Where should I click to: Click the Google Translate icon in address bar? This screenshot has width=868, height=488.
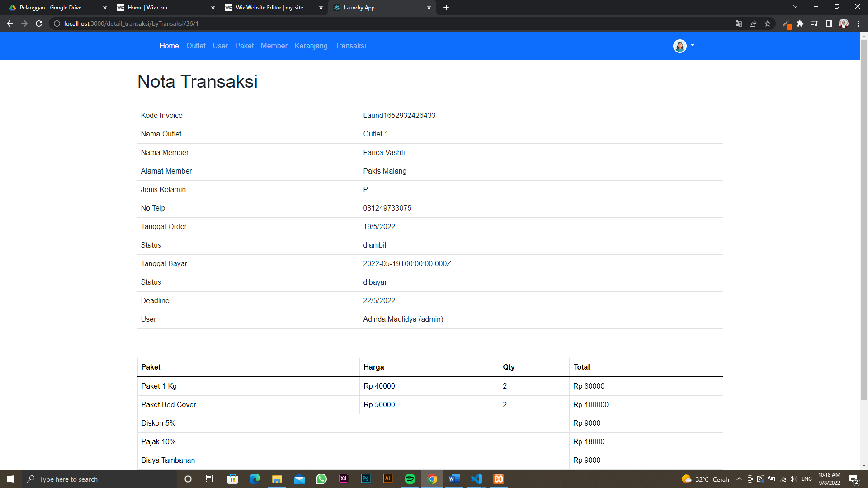pos(739,23)
